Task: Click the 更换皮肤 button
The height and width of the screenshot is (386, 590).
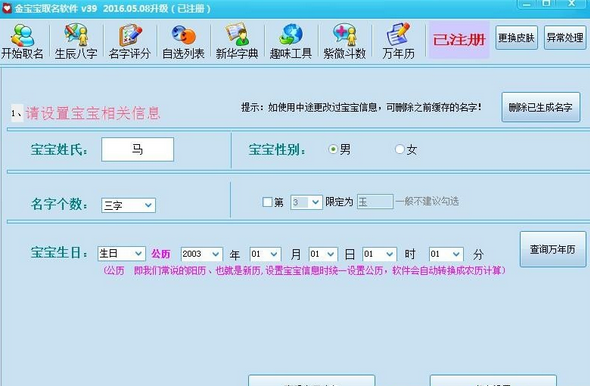Action: point(516,38)
